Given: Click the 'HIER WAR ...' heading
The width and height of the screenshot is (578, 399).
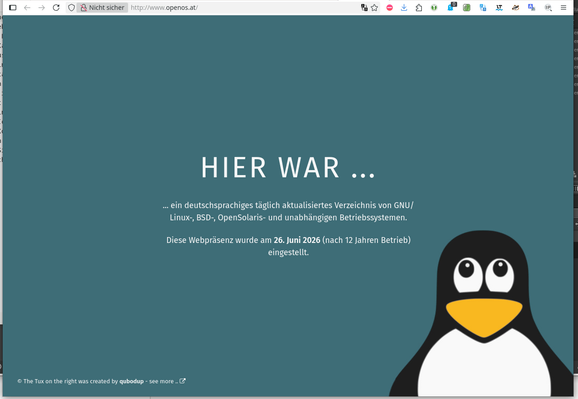Looking at the screenshot, I should coord(288,168).
